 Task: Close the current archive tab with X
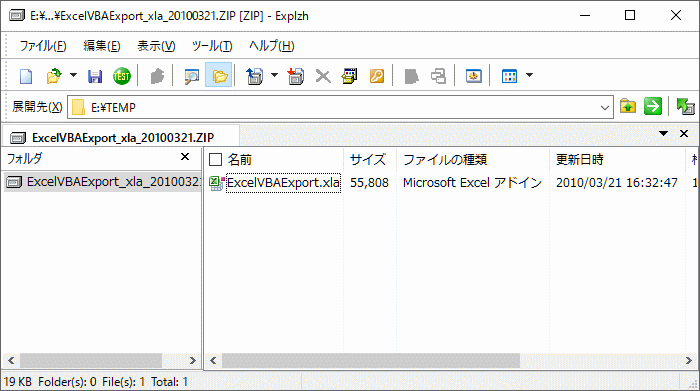coord(684,133)
